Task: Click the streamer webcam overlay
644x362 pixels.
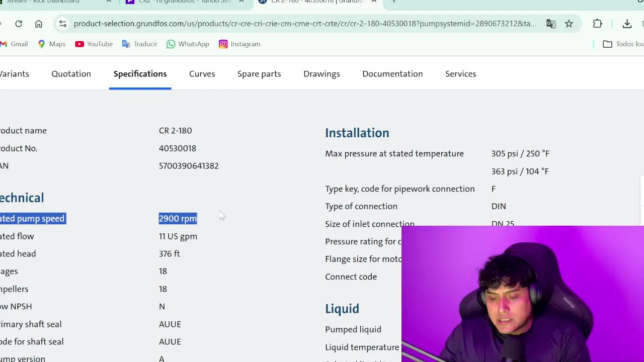Action: click(523, 294)
